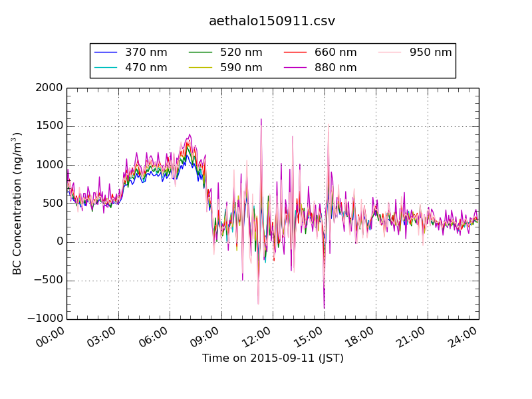The height and width of the screenshot is (399, 532).
Task: Click the pink 950 nm legend line sample
Action: (390, 53)
